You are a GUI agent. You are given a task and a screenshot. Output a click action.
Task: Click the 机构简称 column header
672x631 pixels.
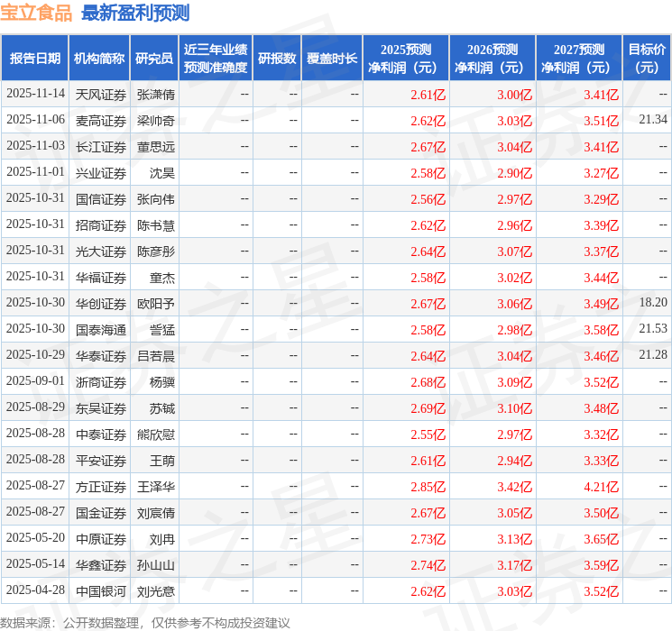(x=99, y=59)
